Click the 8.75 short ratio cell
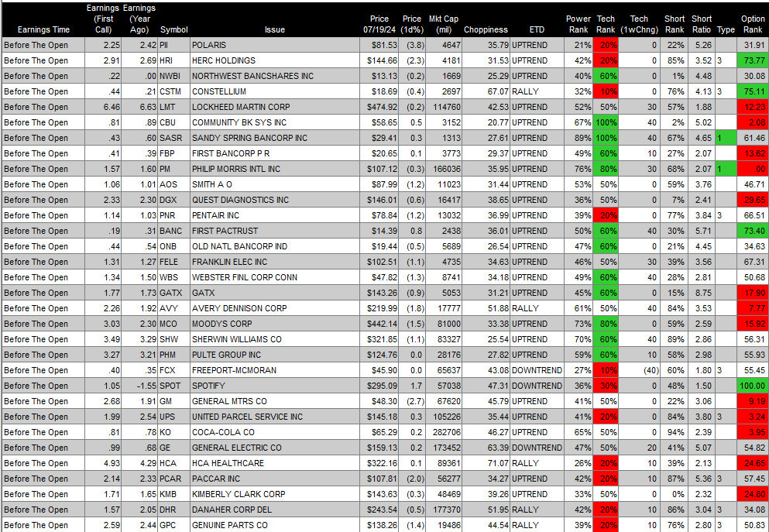 702,293
